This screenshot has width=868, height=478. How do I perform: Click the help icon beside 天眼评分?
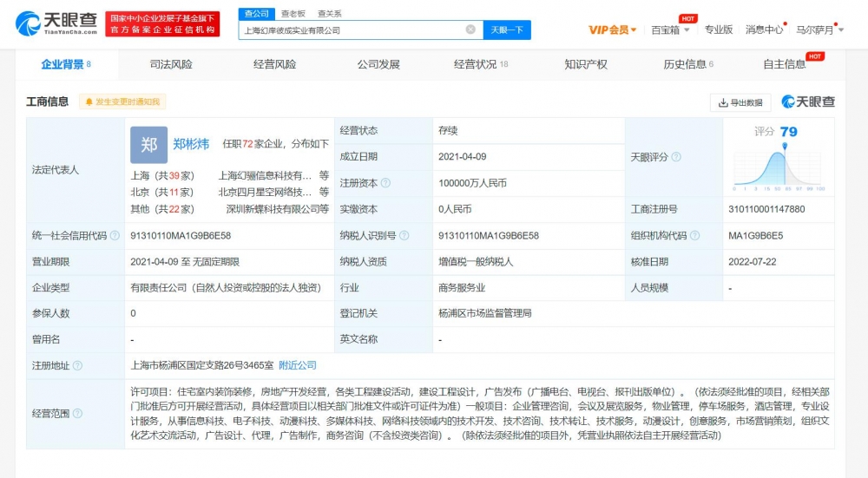(x=676, y=157)
